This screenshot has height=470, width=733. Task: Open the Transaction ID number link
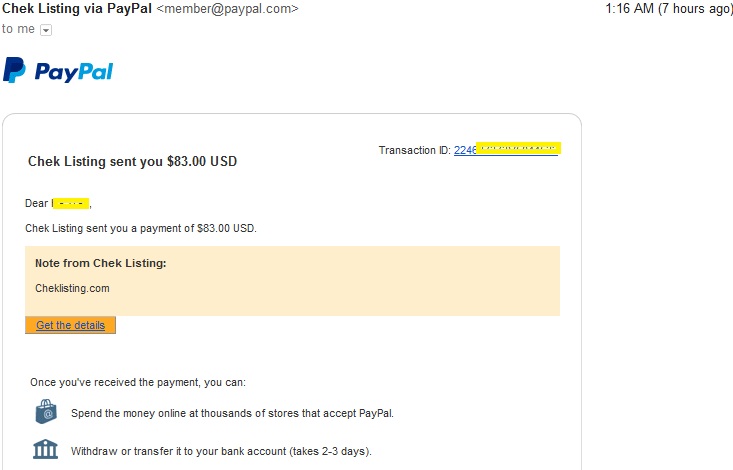(506, 150)
